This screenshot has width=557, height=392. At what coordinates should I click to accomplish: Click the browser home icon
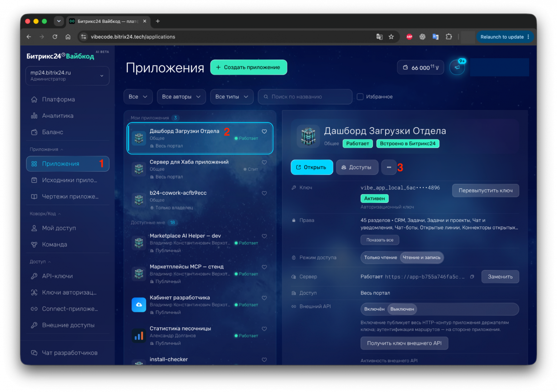pos(68,37)
